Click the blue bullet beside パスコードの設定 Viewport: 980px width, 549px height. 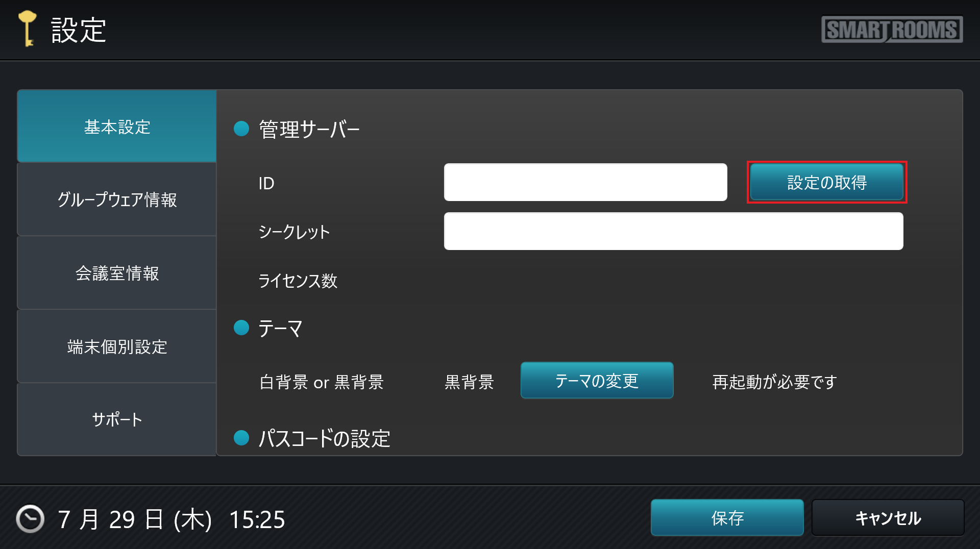[241, 438]
